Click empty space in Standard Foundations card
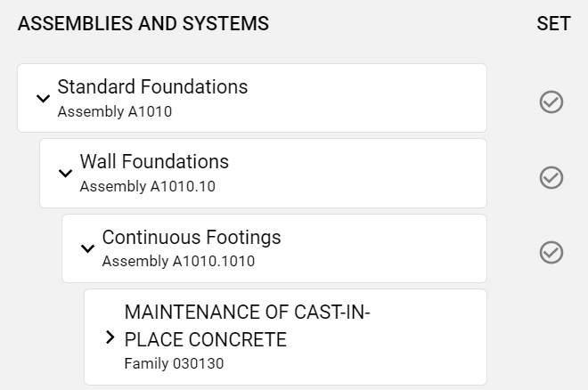Screen dimensions: 588x390 click(x=374, y=98)
